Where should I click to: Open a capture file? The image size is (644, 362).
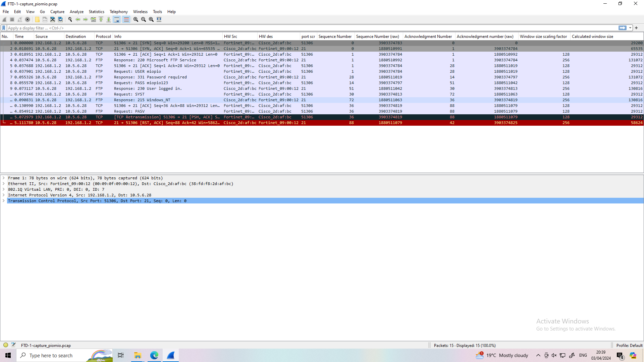(x=37, y=19)
